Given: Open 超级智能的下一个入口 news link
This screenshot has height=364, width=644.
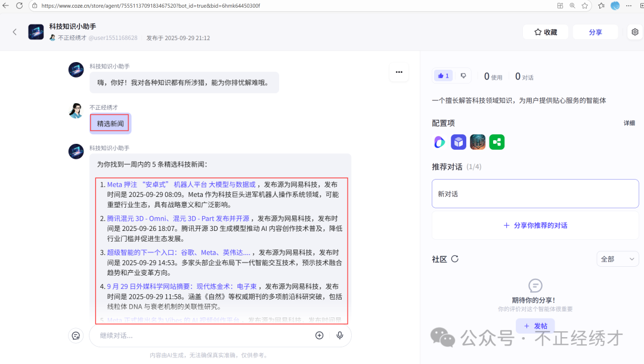Looking at the screenshot, I should click(179, 252).
